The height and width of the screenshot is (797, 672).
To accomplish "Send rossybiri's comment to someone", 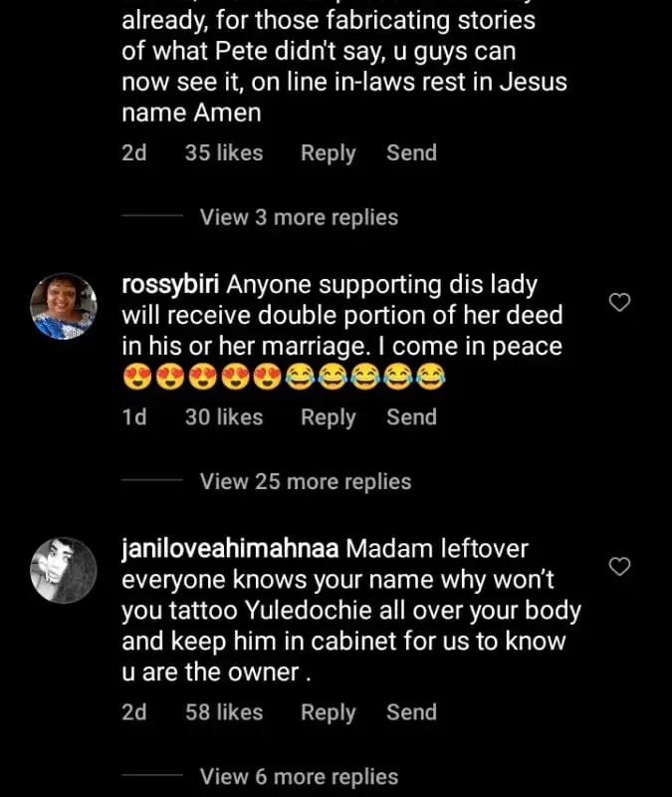I will click(x=411, y=416).
